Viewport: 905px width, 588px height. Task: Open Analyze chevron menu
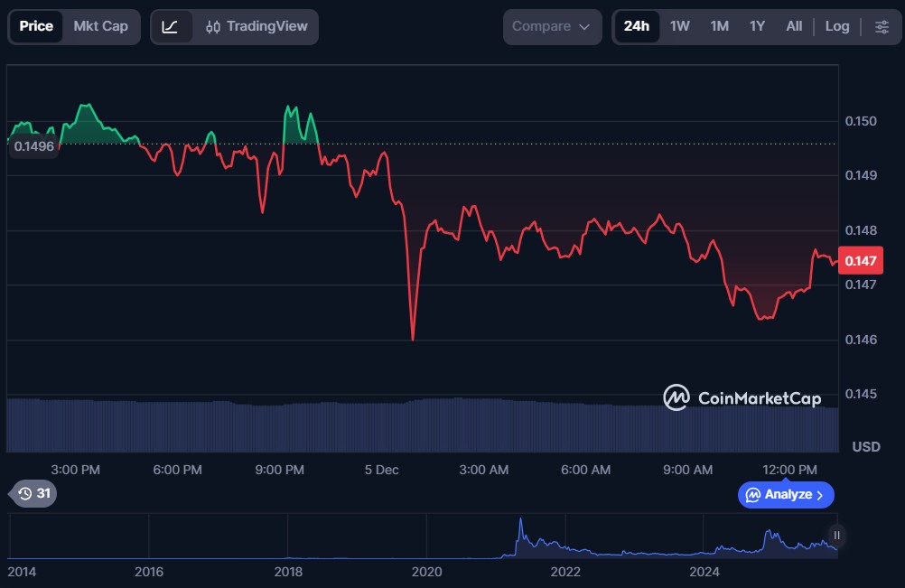(x=786, y=494)
